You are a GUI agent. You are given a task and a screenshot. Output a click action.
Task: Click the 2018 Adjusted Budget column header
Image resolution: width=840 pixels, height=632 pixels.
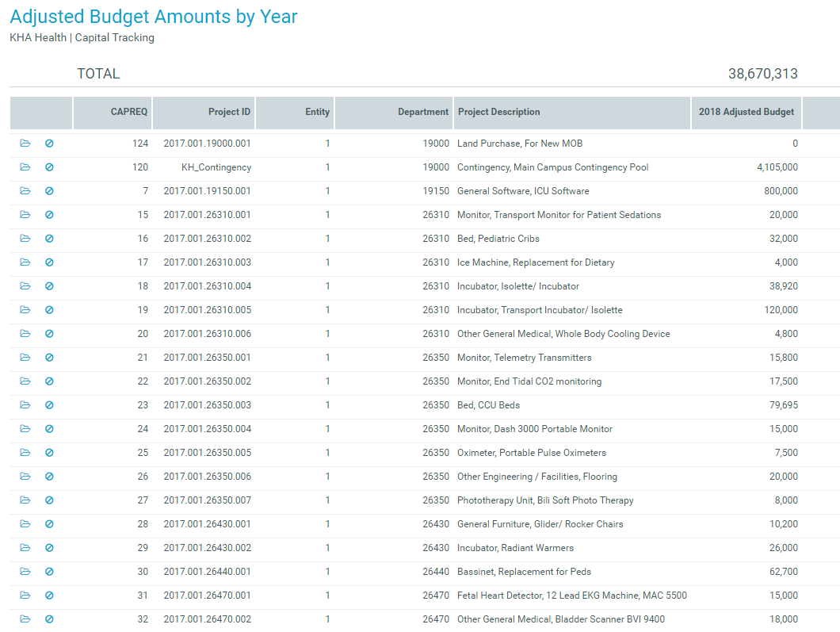point(746,113)
